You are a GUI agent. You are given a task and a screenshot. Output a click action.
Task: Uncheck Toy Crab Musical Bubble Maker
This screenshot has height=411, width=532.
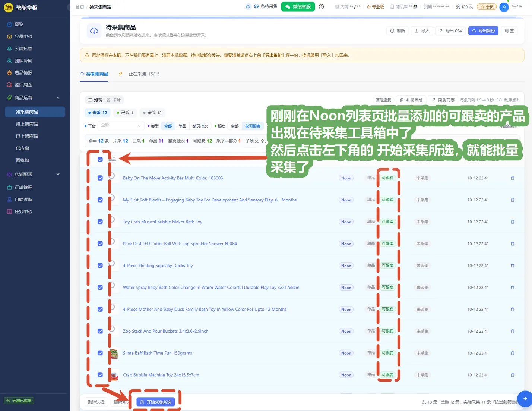(x=100, y=222)
